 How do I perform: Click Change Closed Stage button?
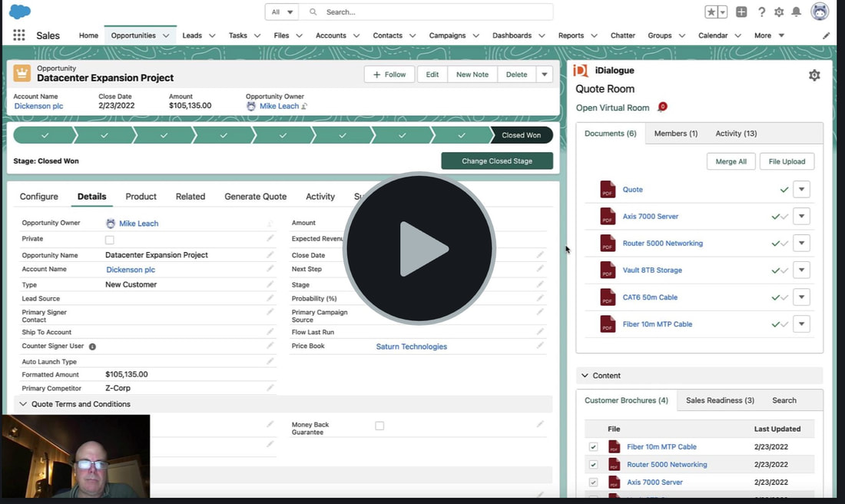497,161
